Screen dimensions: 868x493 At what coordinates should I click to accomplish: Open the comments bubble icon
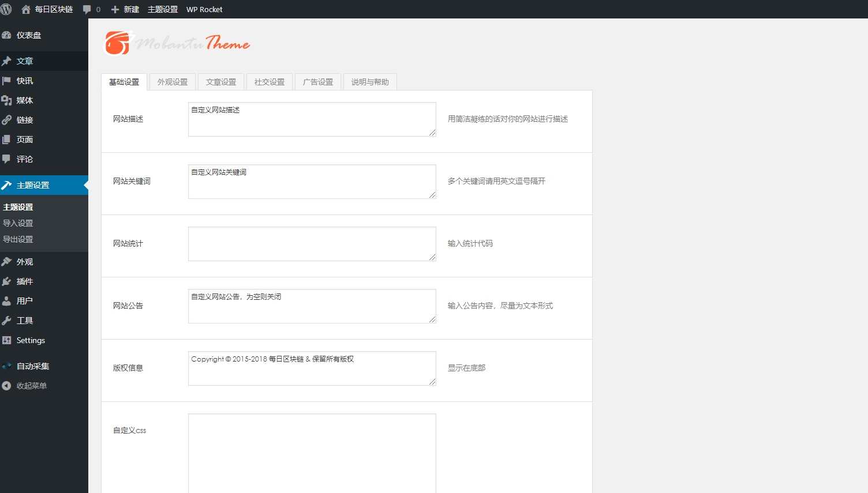pos(87,9)
